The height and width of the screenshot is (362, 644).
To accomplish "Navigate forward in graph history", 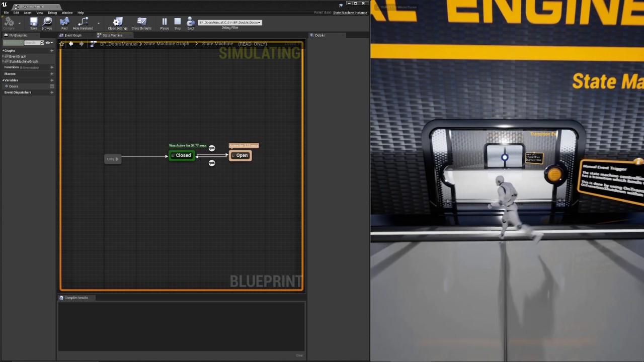I will tap(82, 44).
